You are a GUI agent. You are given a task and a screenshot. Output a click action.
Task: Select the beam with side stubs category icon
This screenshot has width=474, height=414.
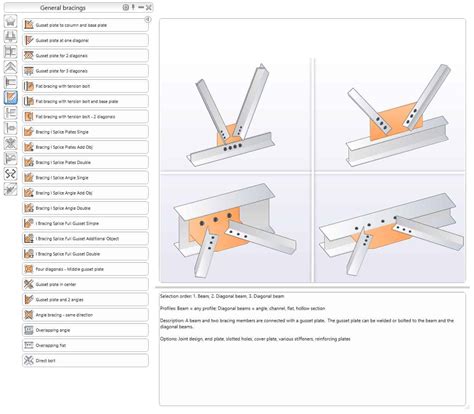(10, 113)
